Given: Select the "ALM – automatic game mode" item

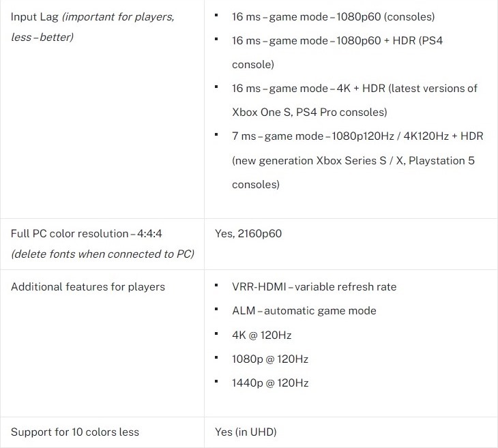Looking at the screenshot, I should point(305,311).
